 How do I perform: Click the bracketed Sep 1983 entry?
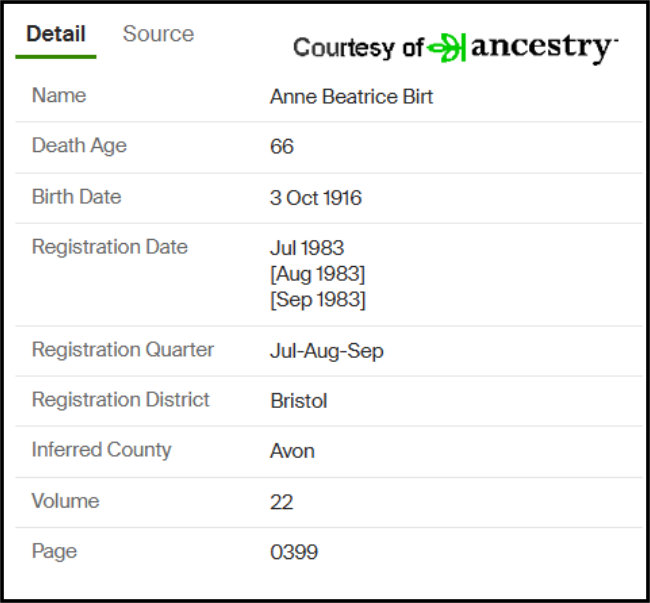pos(318,300)
